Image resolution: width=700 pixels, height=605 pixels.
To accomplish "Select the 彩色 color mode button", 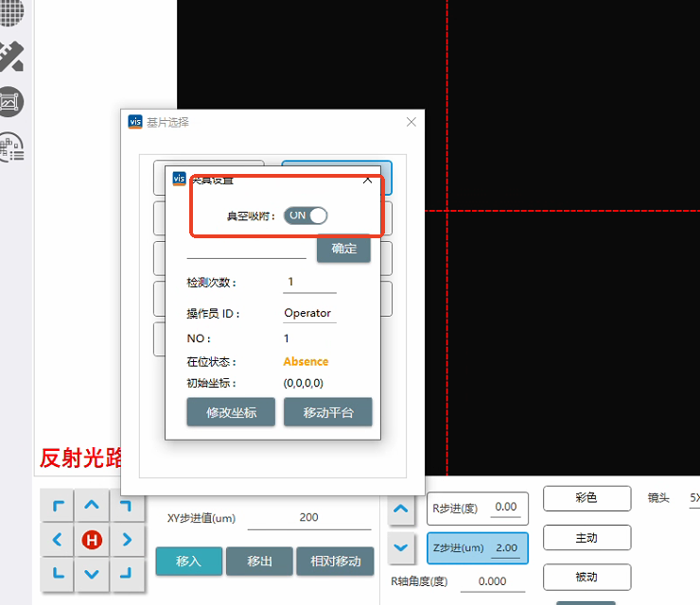I will [x=586, y=498].
